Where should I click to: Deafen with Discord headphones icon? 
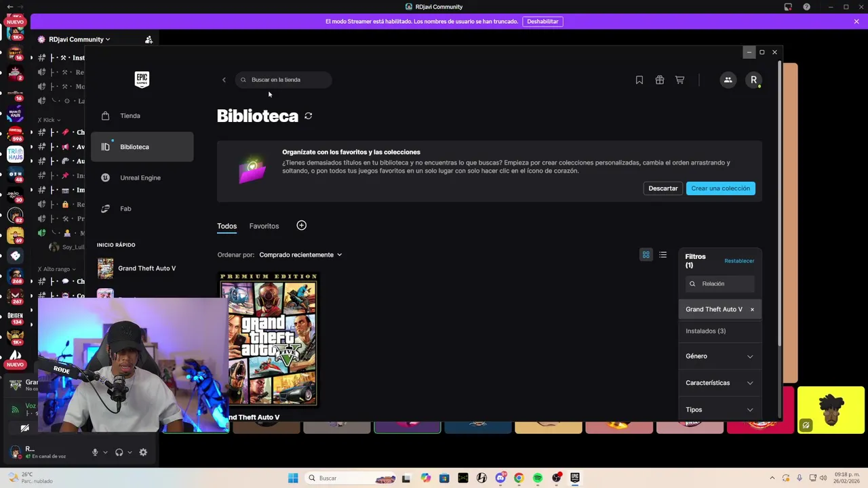(x=119, y=452)
